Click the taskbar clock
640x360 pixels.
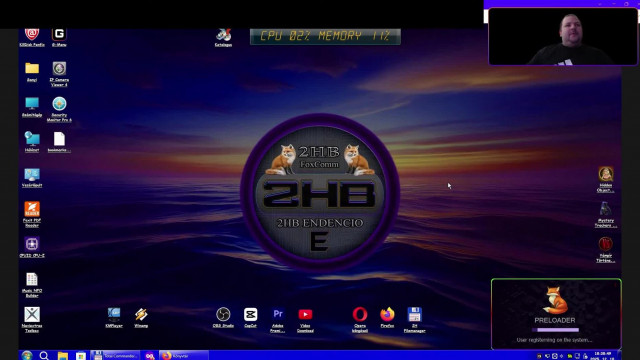602,356
